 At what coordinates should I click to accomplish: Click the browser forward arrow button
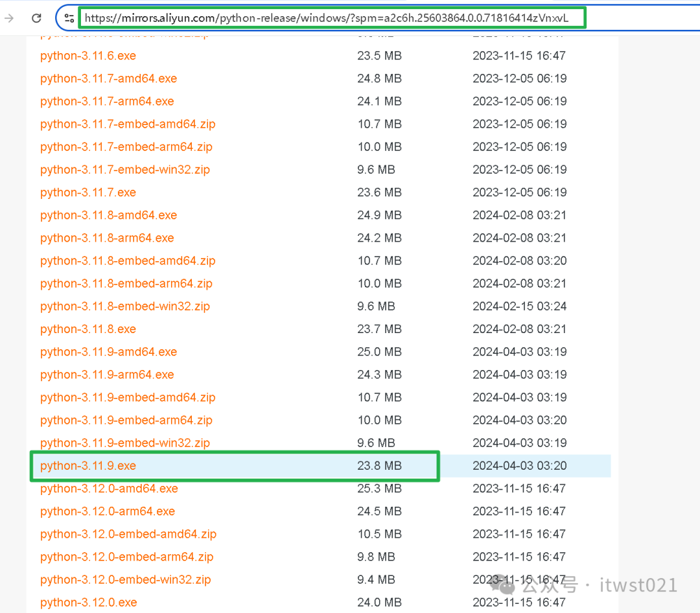pyautogui.click(x=9, y=18)
